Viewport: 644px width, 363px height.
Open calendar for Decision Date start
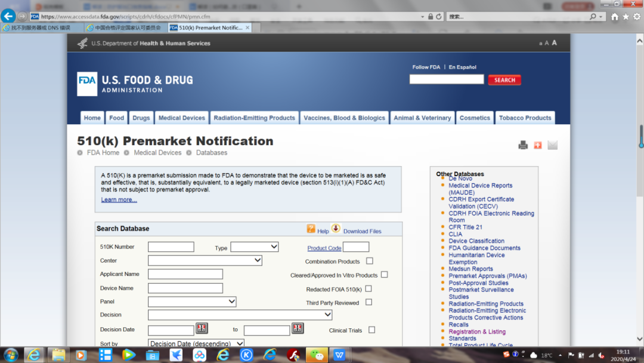(x=202, y=328)
